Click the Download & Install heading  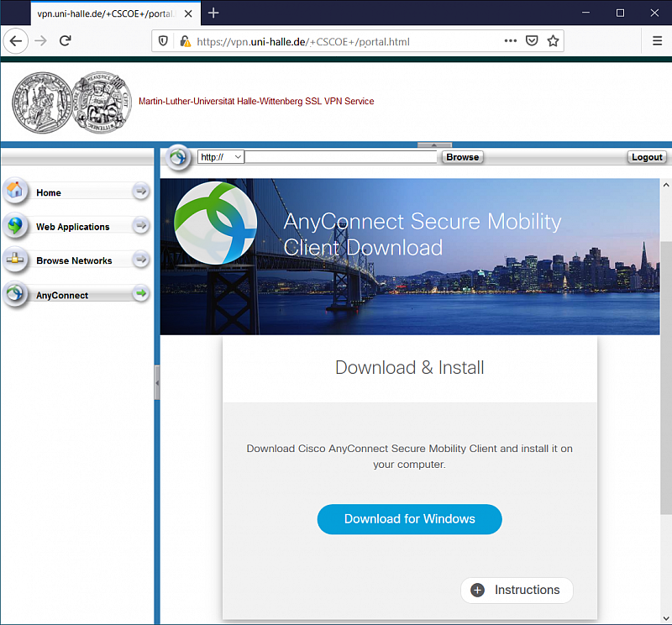(410, 368)
